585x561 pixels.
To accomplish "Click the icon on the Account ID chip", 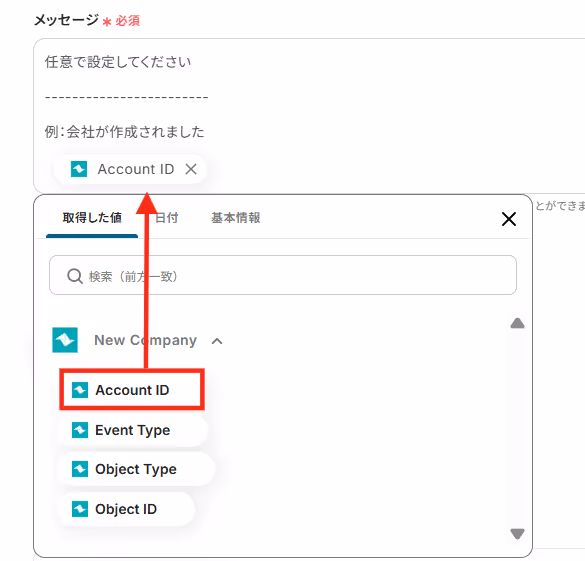I will tap(79, 169).
